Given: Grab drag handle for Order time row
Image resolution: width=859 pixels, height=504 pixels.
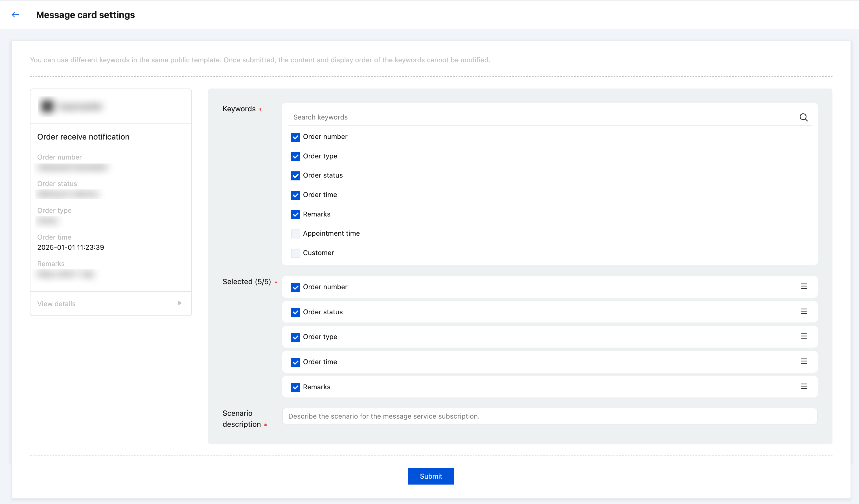Looking at the screenshot, I should 804,361.
